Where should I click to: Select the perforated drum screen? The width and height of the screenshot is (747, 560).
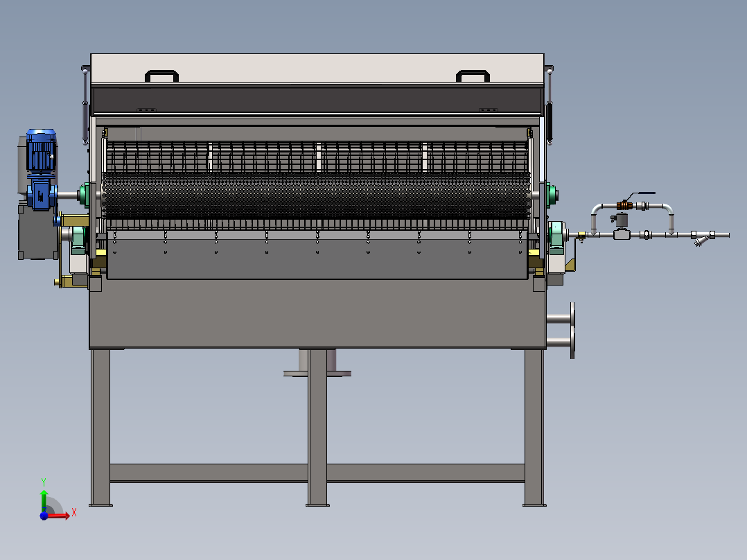316,196
